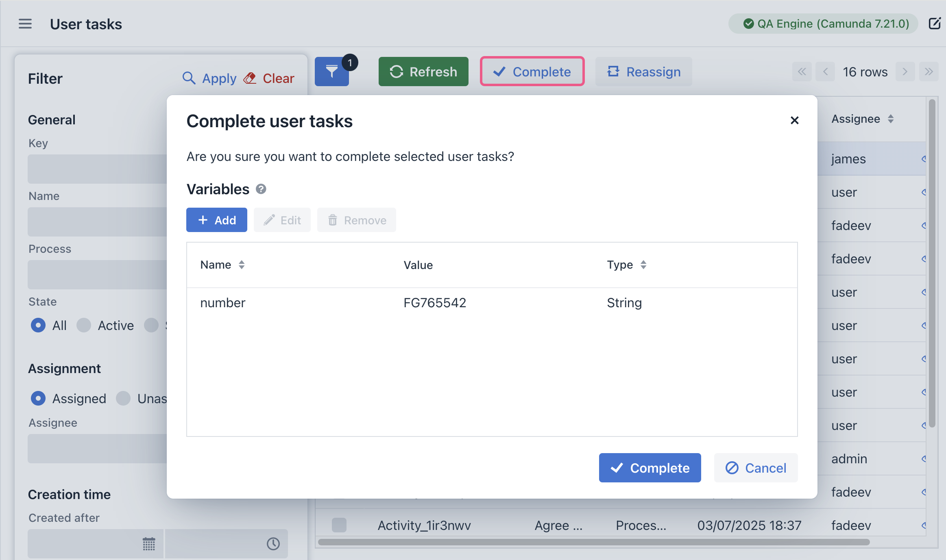This screenshot has width=946, height=560.
Task: Clear all filter fields
Action: point(269,78)
